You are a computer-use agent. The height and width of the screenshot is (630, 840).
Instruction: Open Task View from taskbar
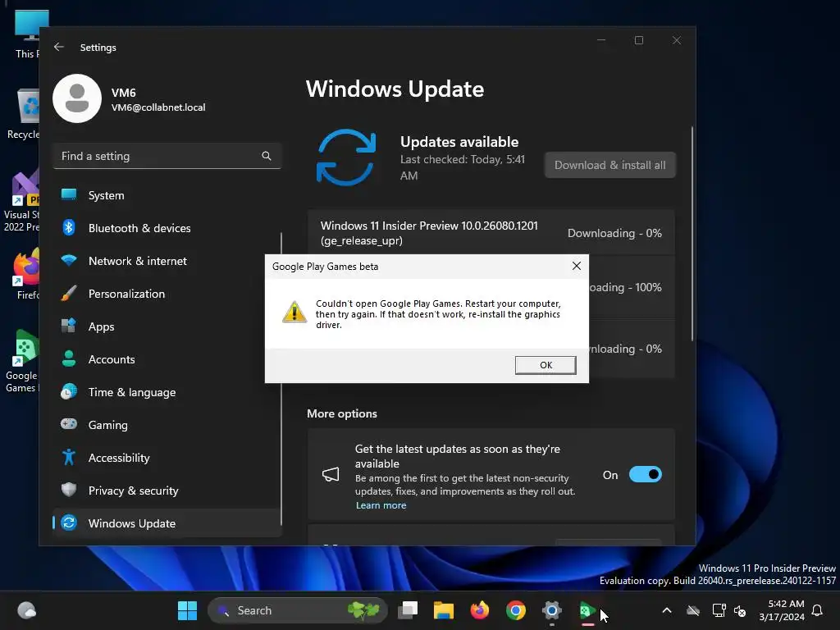(408, 610)
